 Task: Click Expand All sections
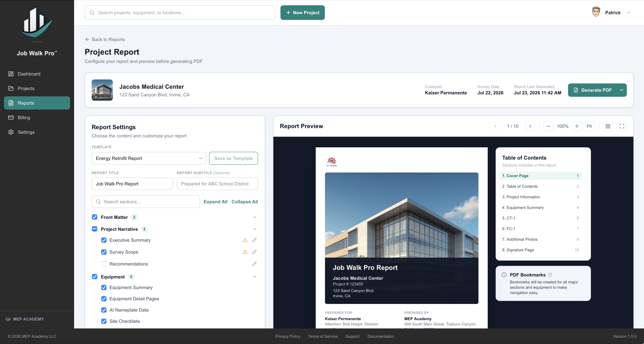(215, 202)
